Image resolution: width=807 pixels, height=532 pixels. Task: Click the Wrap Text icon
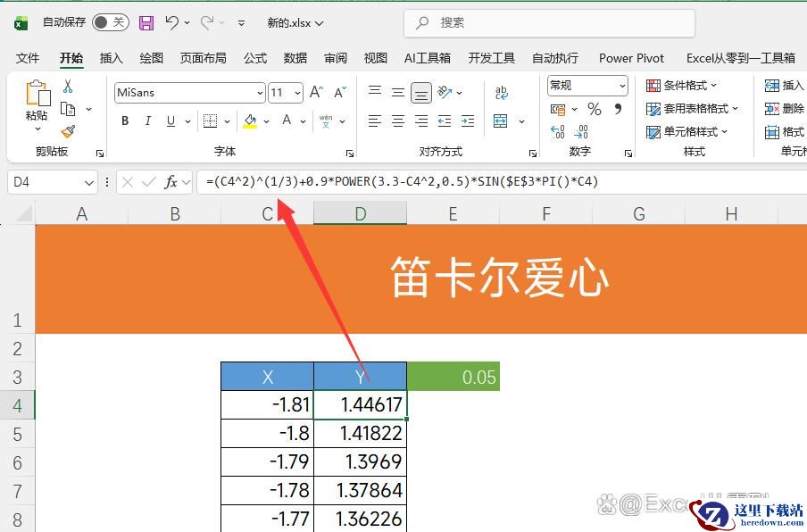pyautogui.click(x=502, y=93)
